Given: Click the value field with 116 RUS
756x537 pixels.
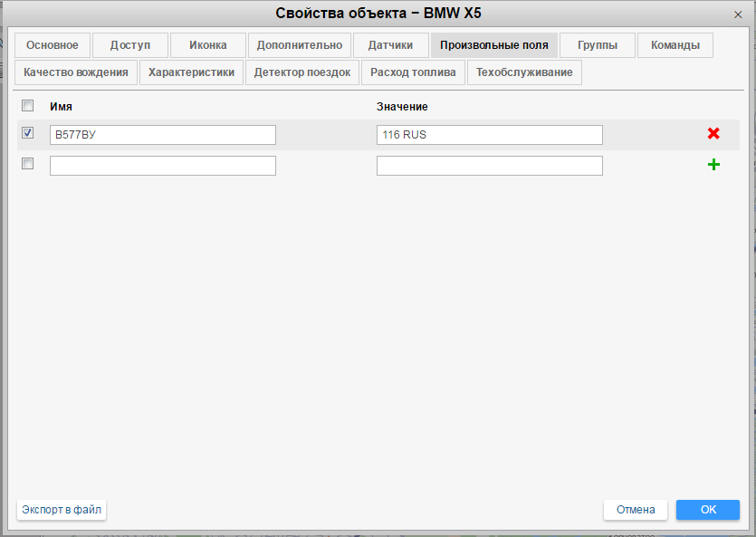Looking at the screenshot, I should tap(489, 135).
